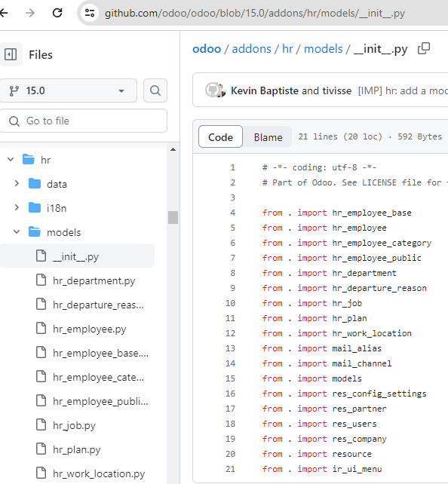Collapse the models folder chevron

coord(17,231)
